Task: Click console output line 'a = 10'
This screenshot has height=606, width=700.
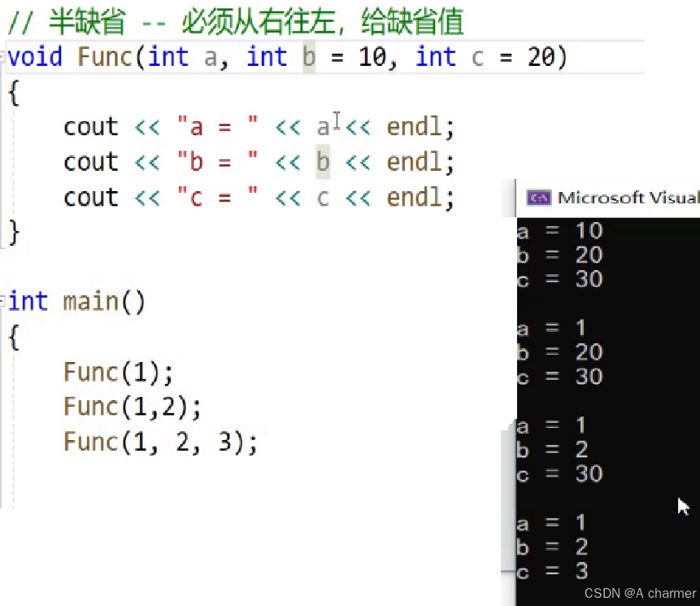Action: click(x=560, y=231)
